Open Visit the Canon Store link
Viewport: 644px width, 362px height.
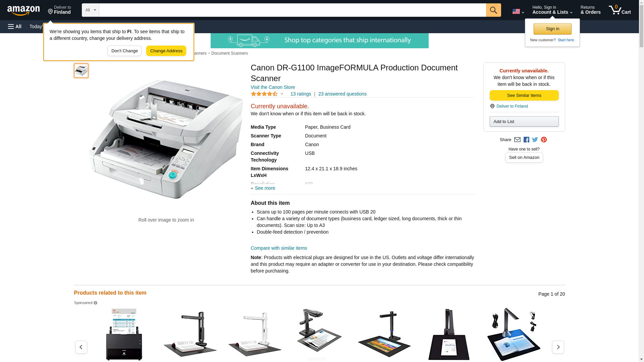[273, 87]
